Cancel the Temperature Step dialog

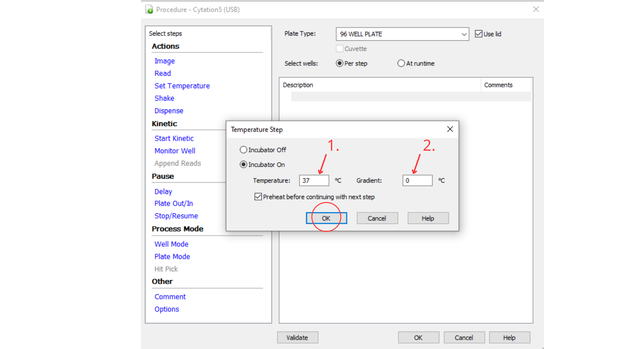377,218
